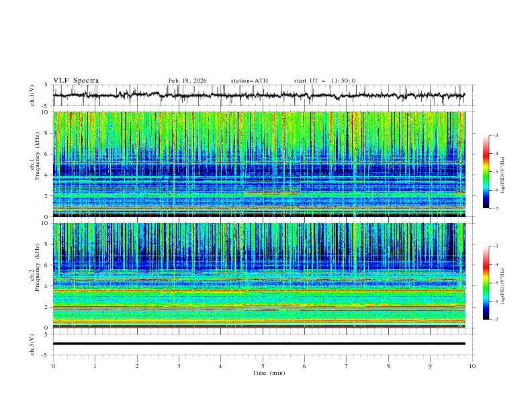Click inside the ch.1 spectrogram panel
This screenshot has height=411, width=532.
click(x=259, y=164)
